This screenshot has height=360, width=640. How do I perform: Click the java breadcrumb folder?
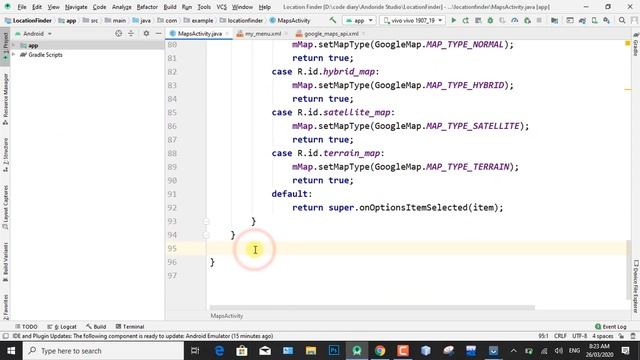142,20
